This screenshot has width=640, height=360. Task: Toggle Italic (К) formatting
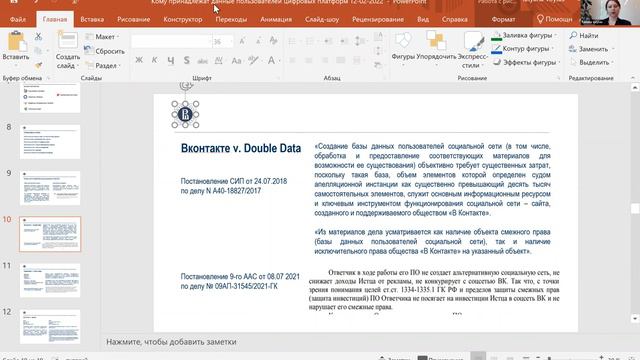tap(154, 60)
